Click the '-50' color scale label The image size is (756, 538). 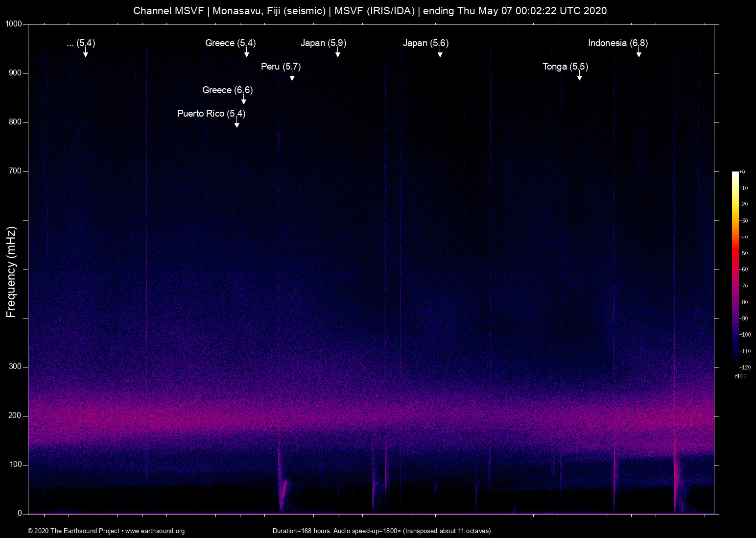743,253
